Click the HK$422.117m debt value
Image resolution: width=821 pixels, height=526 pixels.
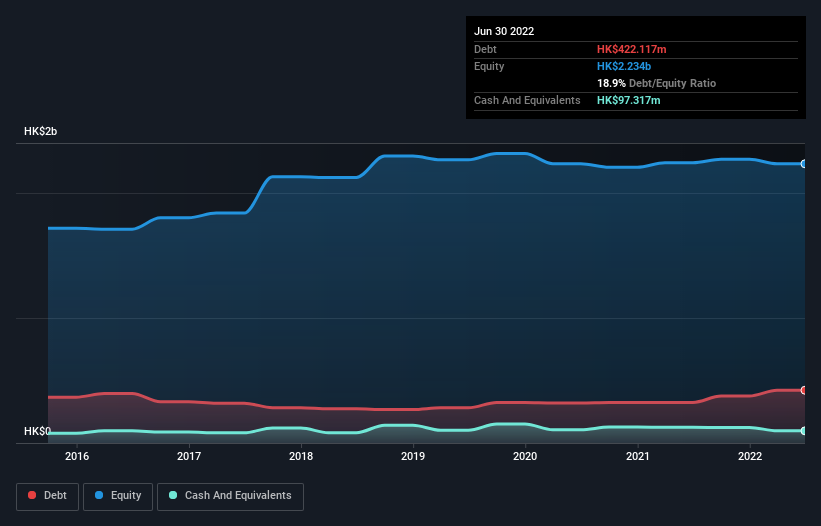tap(631, 49)
